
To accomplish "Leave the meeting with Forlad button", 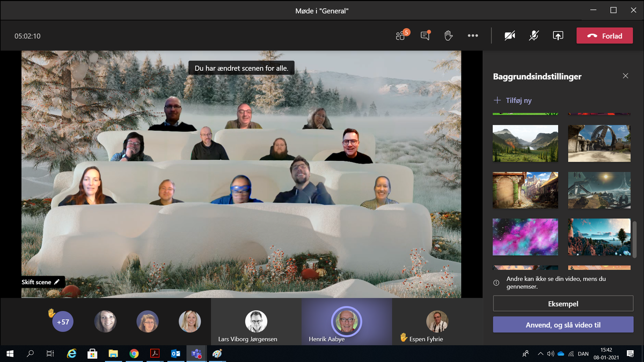I will point(604,36).
